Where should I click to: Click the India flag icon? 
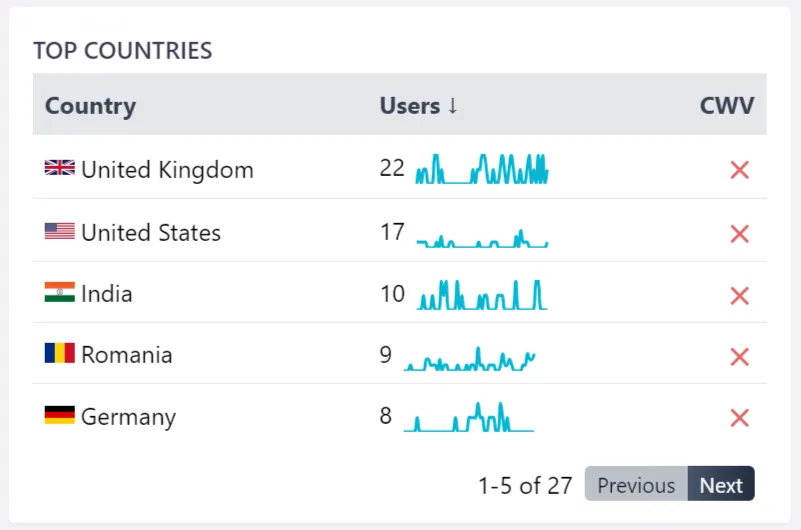(60, 293)
